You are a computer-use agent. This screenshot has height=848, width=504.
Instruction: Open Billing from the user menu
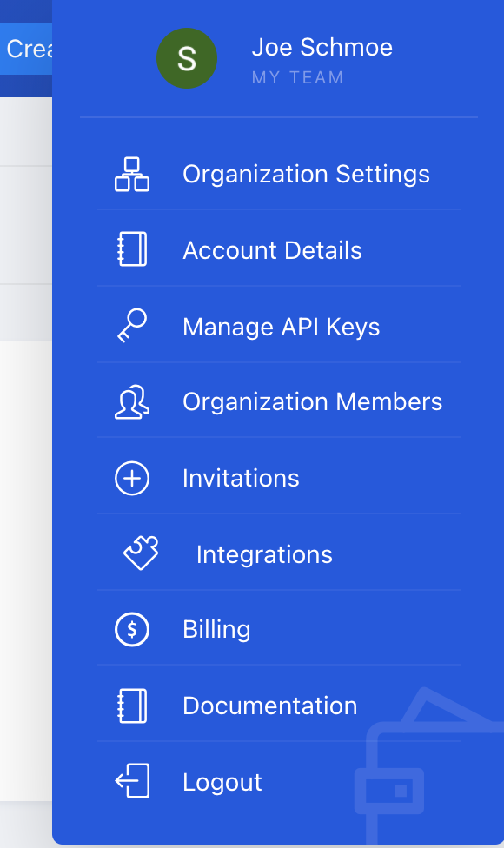click(278, 630)
